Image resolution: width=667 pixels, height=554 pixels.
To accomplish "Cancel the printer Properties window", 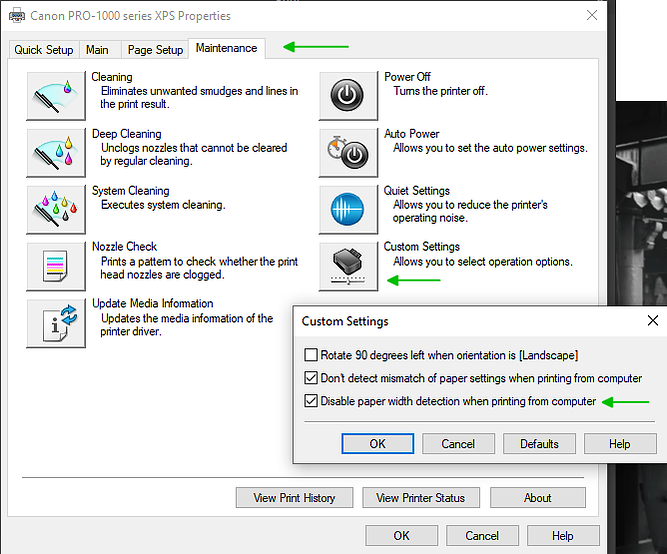I will pos(482,535).
